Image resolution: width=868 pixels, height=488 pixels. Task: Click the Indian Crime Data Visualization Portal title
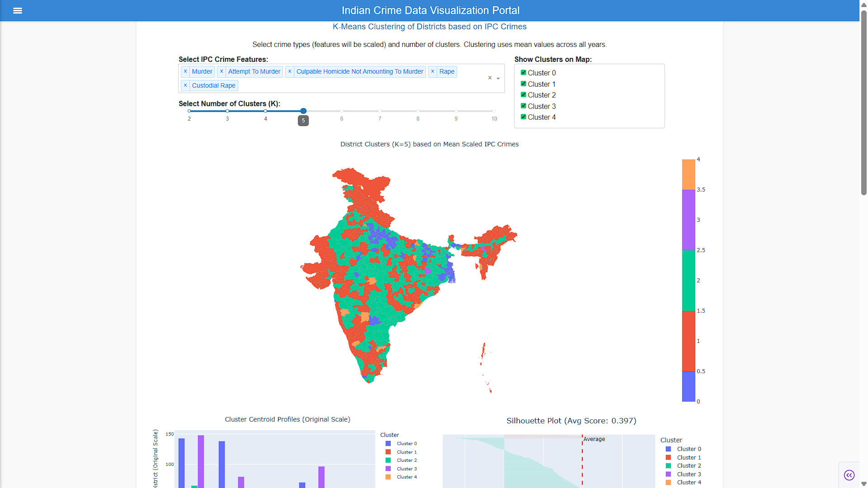coord(430,10)
